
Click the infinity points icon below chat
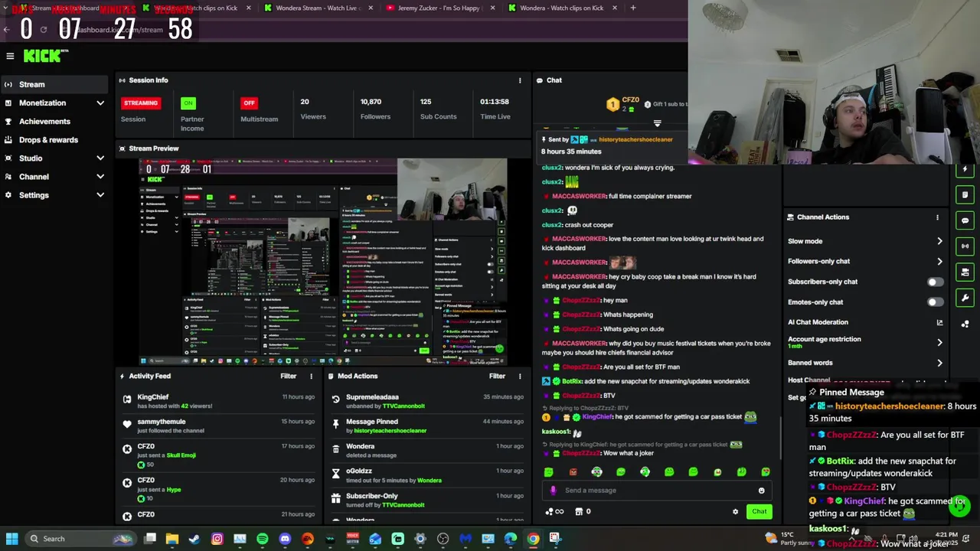pyautogui.click(x=554, y=512)
